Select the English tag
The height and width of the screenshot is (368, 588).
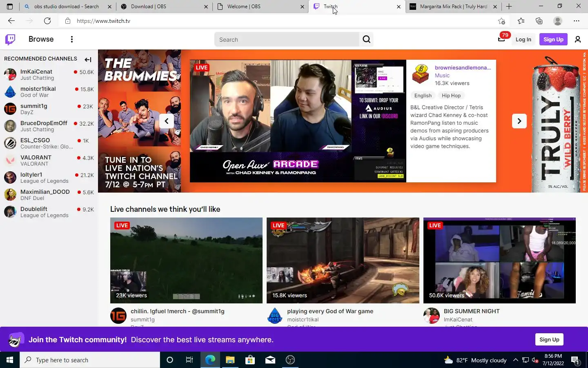click(423, 96)
